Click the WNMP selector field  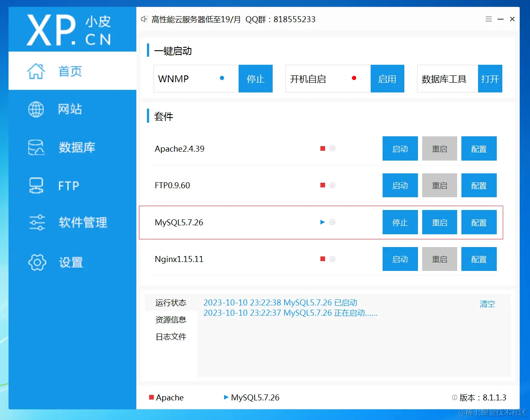click(196, 79)
